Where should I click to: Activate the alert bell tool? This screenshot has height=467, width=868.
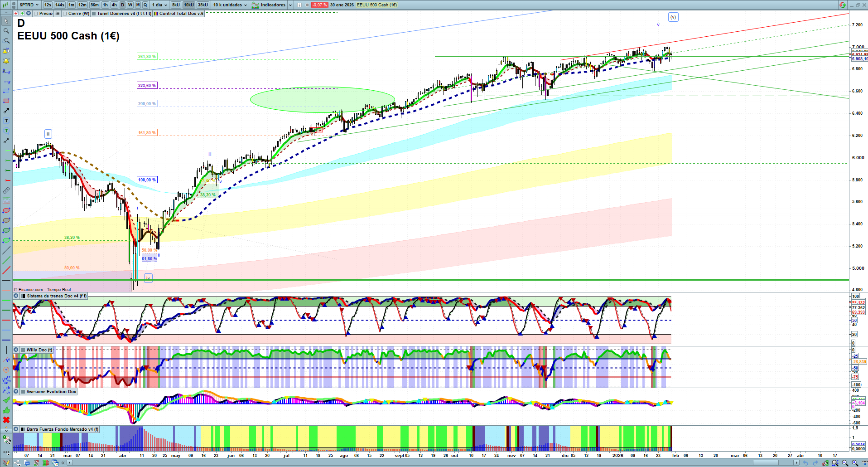click(6, 61)
